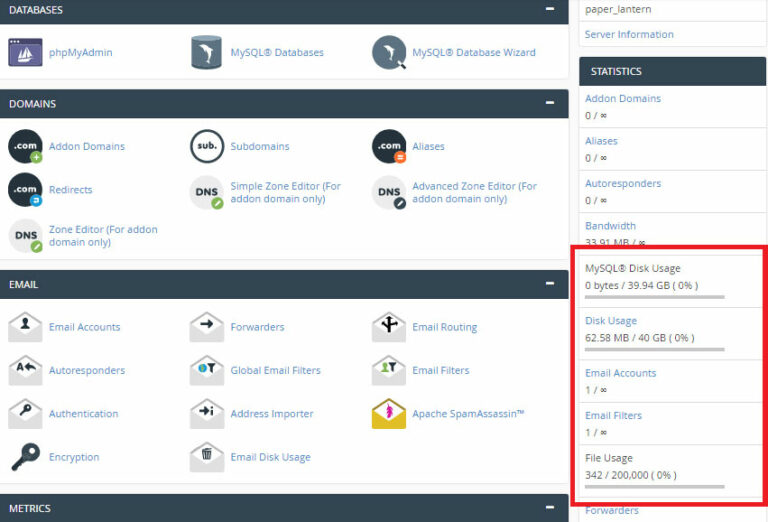Click the Encryption key icon
This screenshot has height=522, width=768.
(25, 457)
